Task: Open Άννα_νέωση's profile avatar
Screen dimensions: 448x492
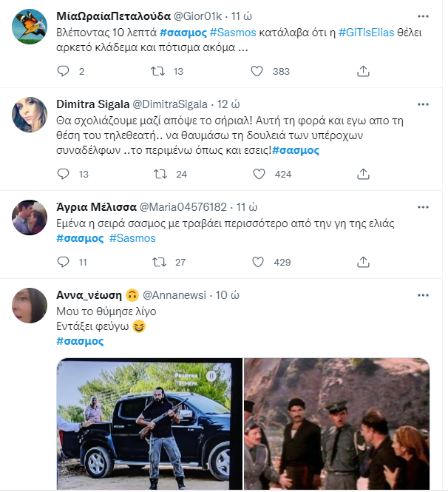Action: (x=31, y=305)
